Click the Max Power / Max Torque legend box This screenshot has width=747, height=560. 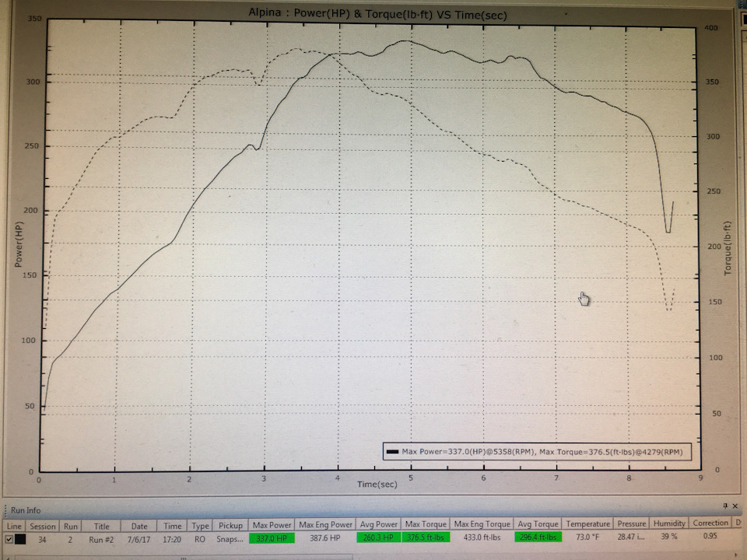[x=537, y=451]
